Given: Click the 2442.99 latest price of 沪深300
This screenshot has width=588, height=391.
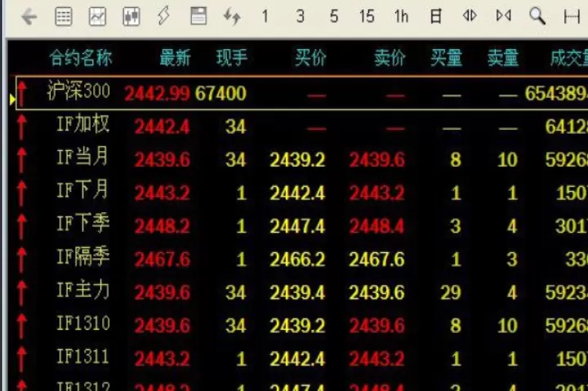Looking at the screenshot, I should [x=157, y=93].
